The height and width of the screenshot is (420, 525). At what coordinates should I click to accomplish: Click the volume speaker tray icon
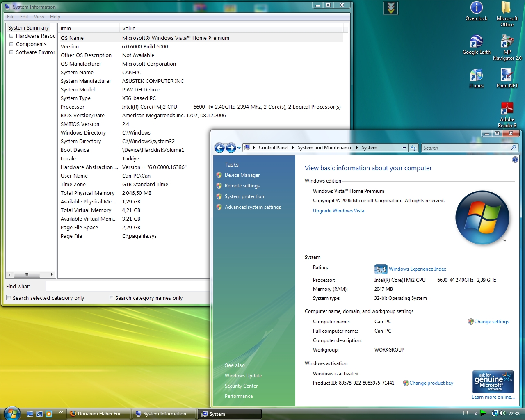[x=502, y=413]
